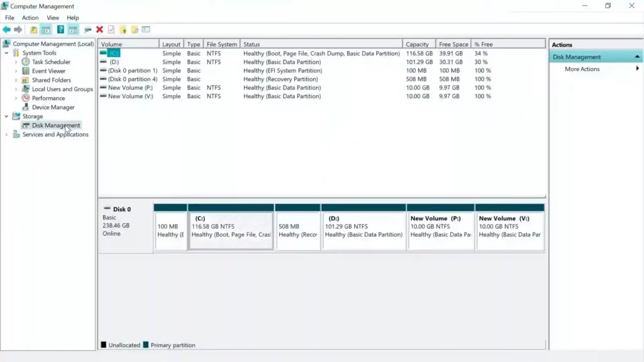The width and height of the screenshot is (644, 362).
Task: Click the folder search toolbar icon
Action: coord(135,30)
